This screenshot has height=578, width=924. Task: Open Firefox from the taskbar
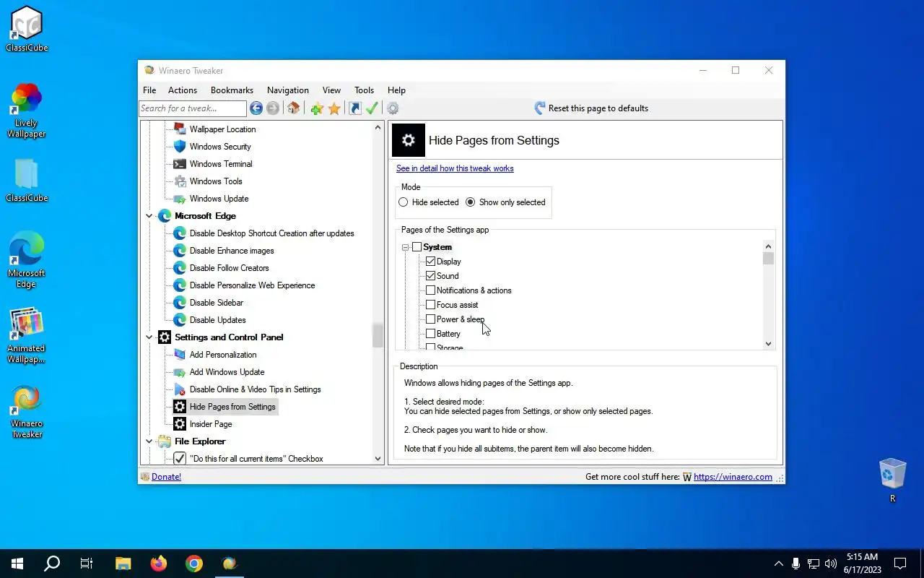[x=159, y=564]
